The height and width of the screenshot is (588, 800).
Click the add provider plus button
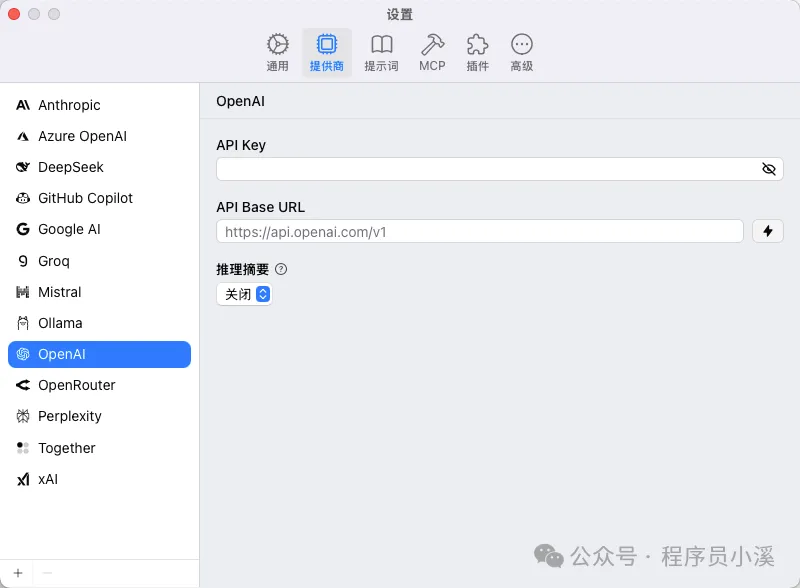[x=18, y=572]
